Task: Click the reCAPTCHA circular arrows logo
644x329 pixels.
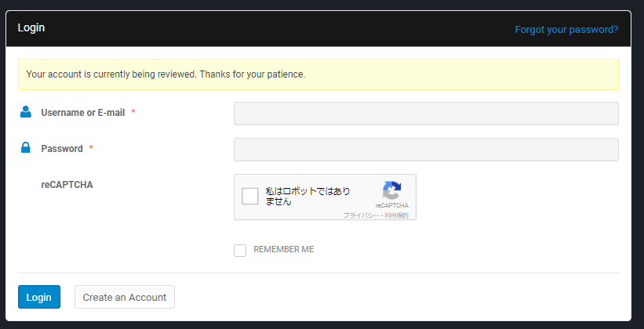Action: pos(392,191)
